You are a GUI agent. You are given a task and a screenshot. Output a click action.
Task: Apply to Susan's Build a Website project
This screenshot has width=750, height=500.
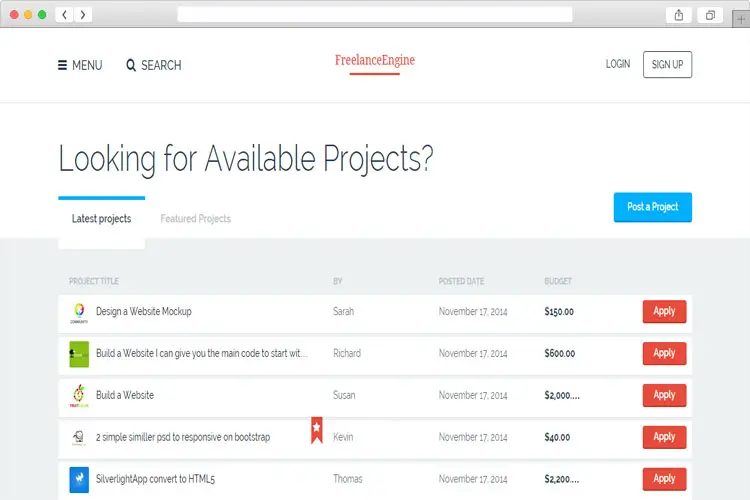tap(664, 395)
